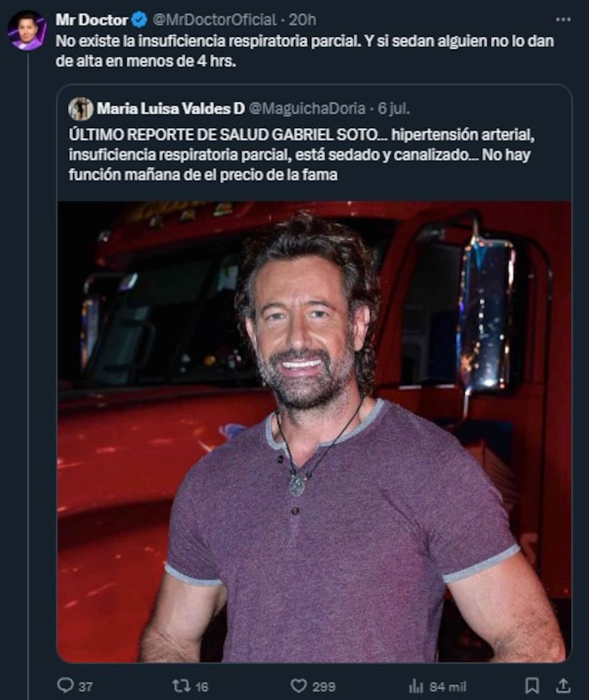Open Mr Doctor's profile avatar
This screenshot has width=589, height=700.
[27, 30]
